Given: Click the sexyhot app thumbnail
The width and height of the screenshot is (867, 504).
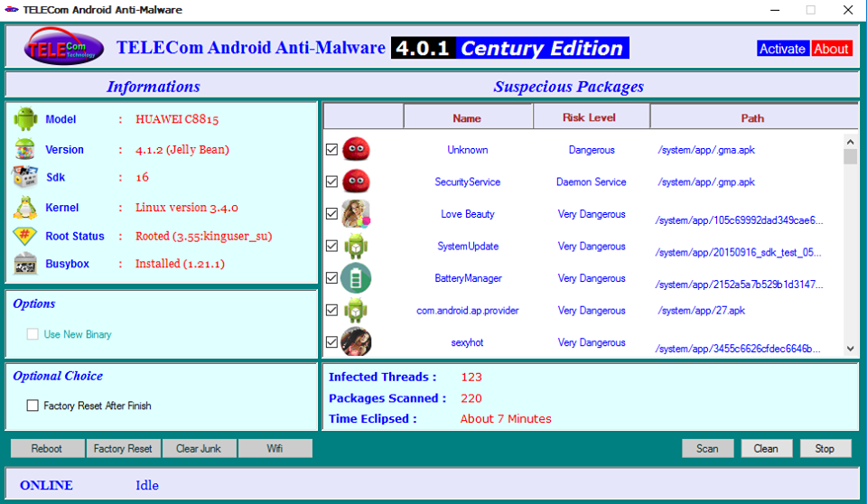Looking at the screenshot, I should pos(356,342).
